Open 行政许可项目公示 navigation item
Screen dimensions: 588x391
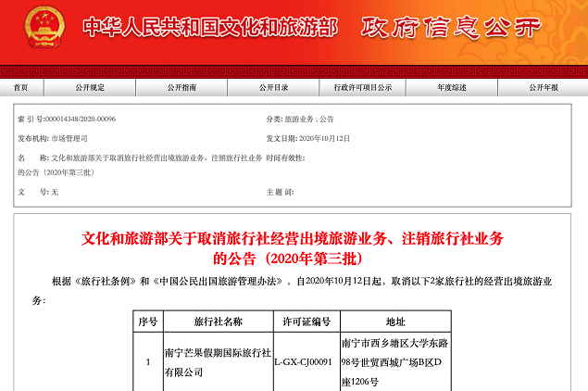pyautogui.click(x=363, y=88)
